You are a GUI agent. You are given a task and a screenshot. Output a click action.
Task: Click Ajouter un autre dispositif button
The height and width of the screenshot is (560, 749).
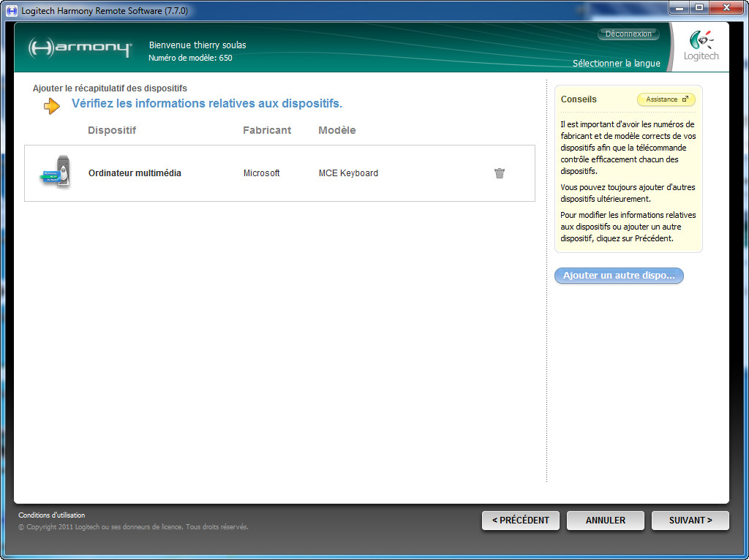619,276
